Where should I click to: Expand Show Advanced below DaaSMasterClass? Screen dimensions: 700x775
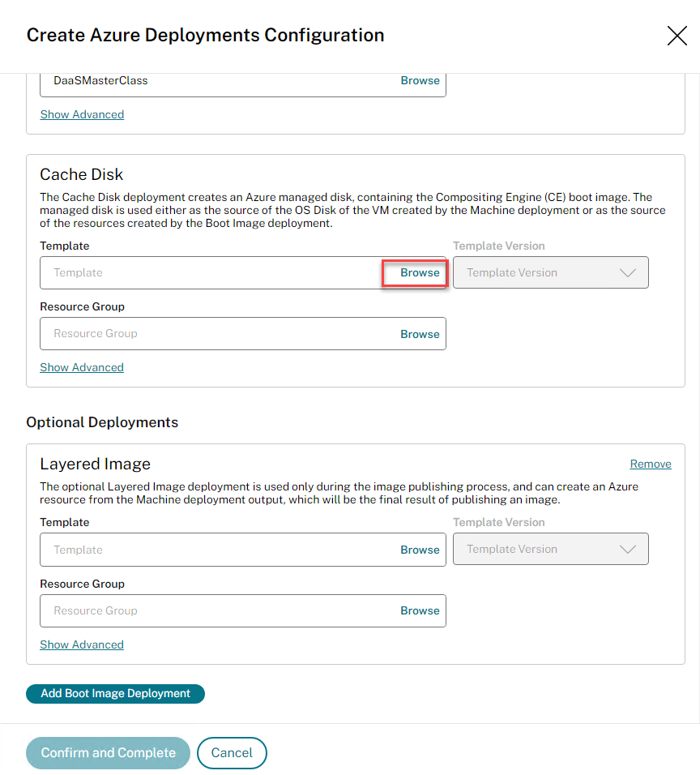(x=82, y=114)
